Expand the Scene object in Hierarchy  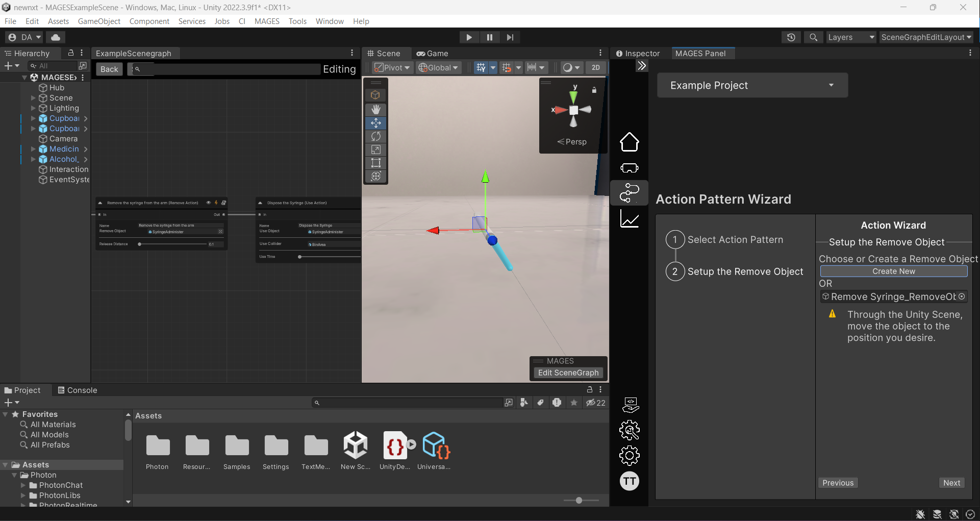pos(33,98)
